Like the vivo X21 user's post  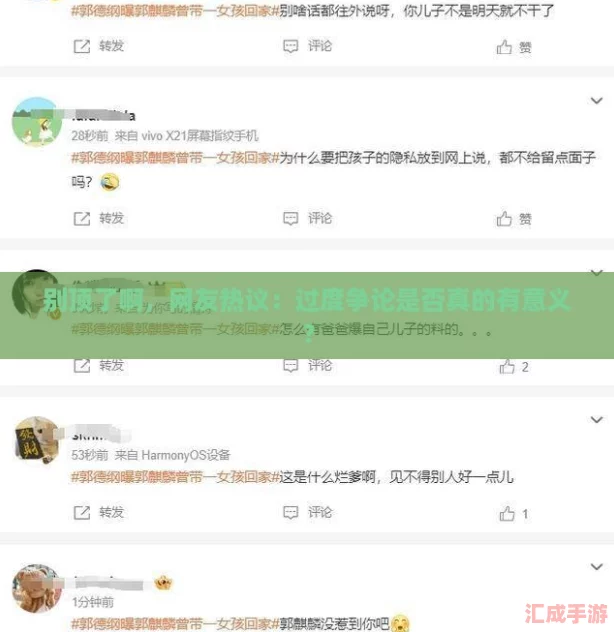click(504, 219)
